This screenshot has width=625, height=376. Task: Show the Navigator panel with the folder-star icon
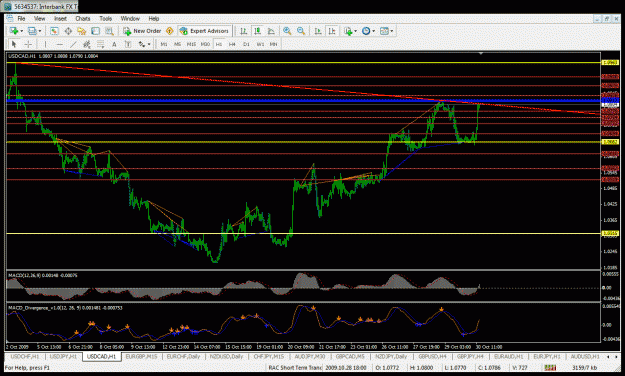[82, 31]
